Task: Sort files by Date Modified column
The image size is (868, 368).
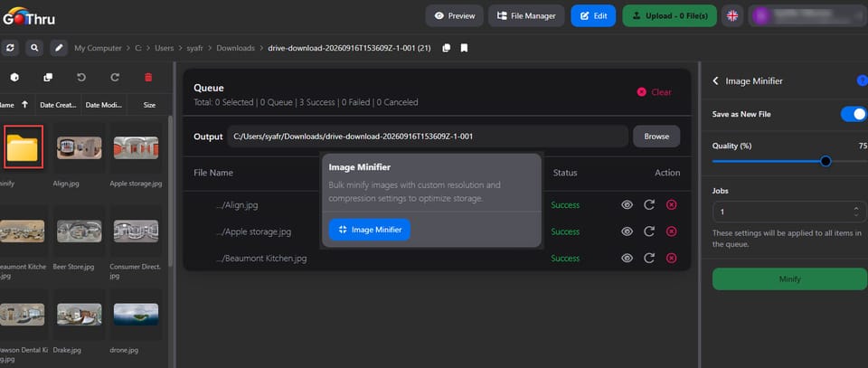Action: (104, 105)
